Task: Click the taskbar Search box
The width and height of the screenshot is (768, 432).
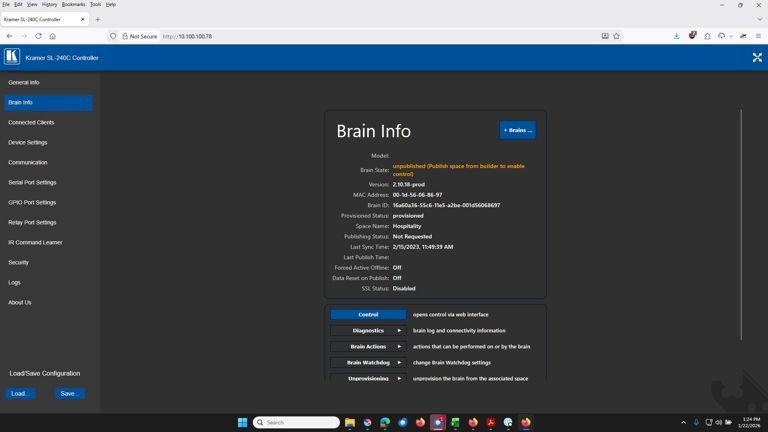Action: click(296, 422)
